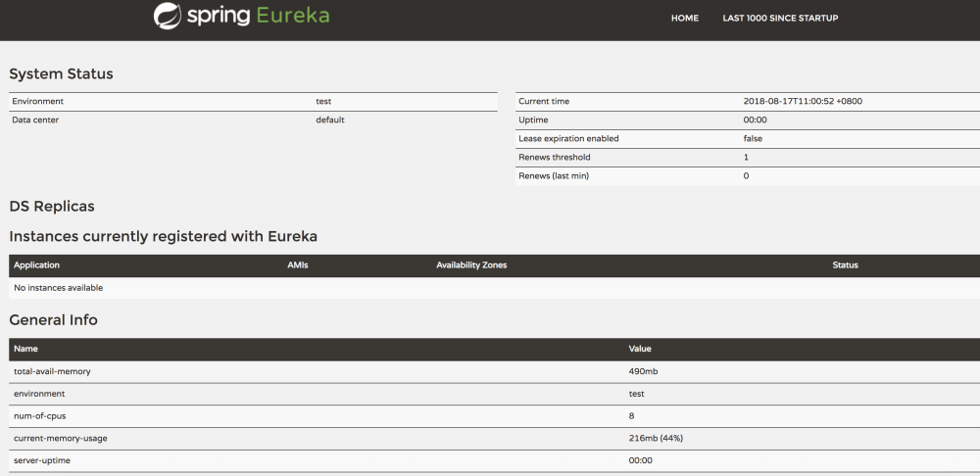Viewport: 980px width, 476px height.
Task: Select the 490mb memory value
Action: click(643, 371)
